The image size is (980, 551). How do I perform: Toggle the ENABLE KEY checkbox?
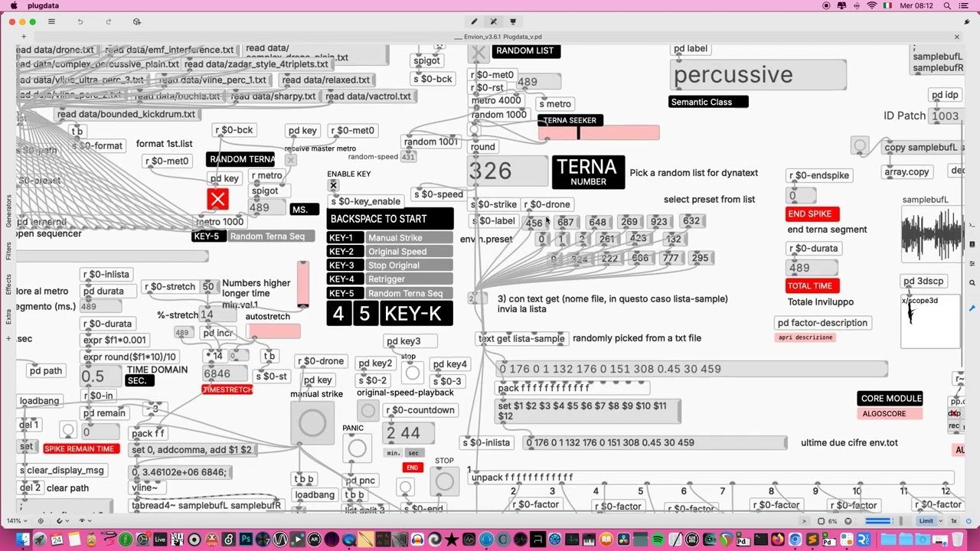(333, 186)
